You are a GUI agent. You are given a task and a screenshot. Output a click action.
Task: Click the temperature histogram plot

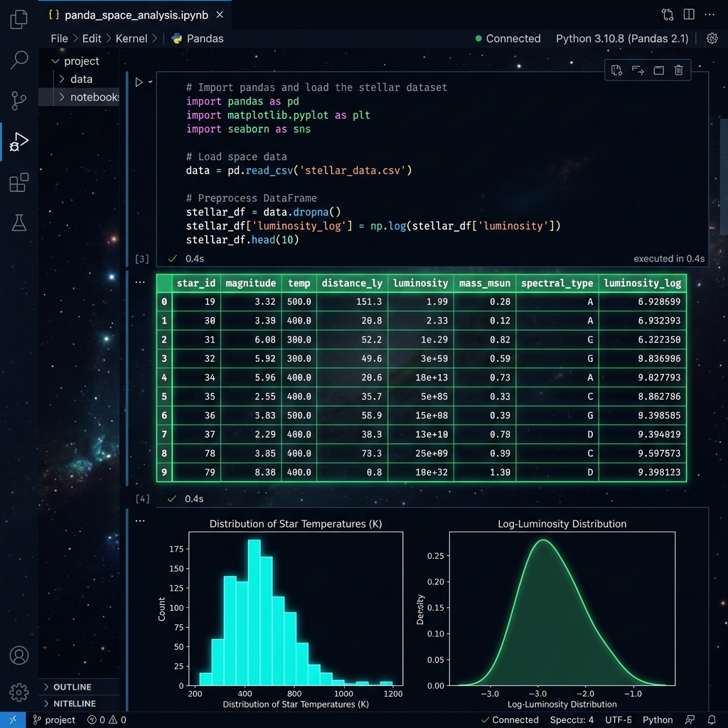point(296,609)
